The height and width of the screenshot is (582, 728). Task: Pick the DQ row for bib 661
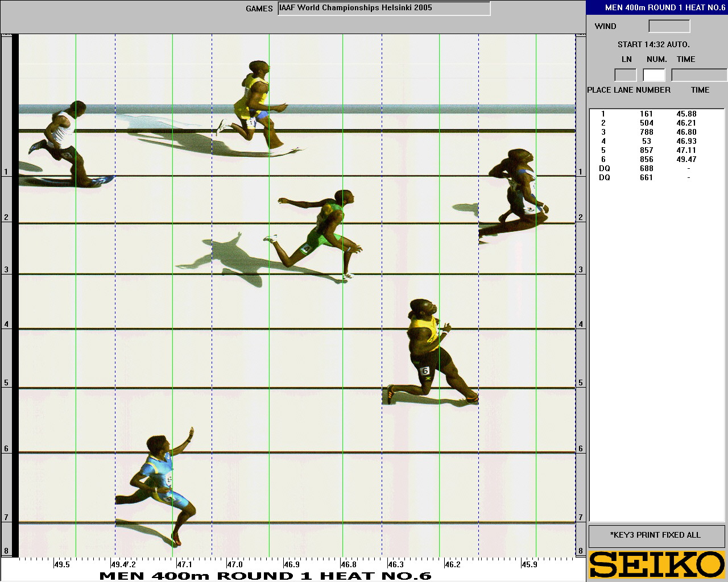(x=648, y=177)
